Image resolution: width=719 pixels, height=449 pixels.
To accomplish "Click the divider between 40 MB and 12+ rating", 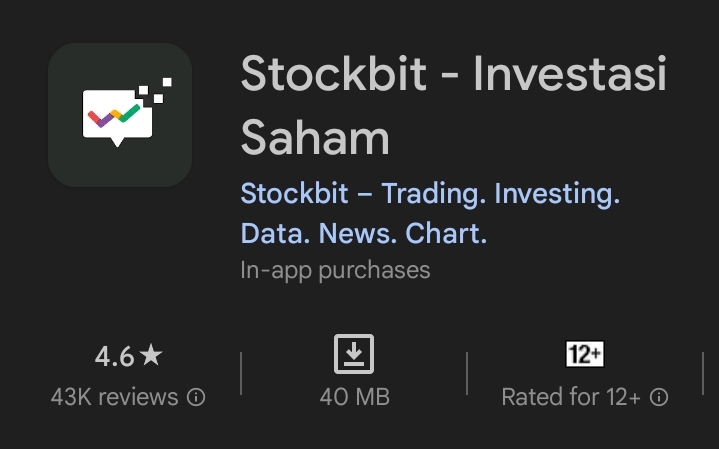I will [x=467, y=373].
